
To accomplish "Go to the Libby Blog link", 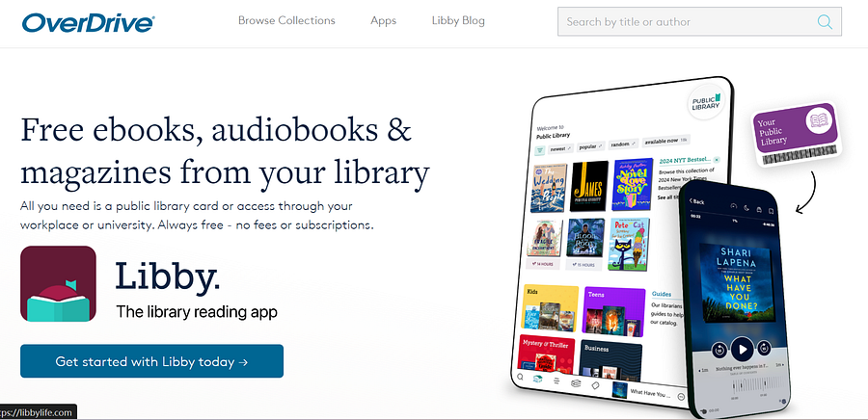I will click(x=458, y=20).
